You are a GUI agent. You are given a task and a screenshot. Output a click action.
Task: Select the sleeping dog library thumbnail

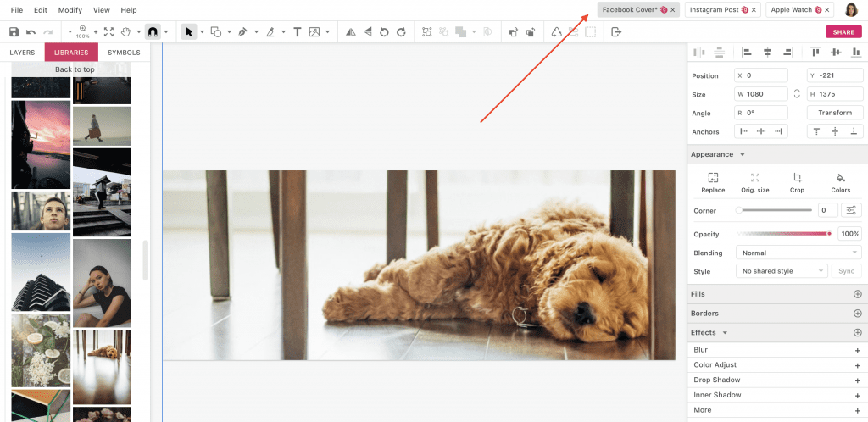pyautogui.click(x=102, y=367)
